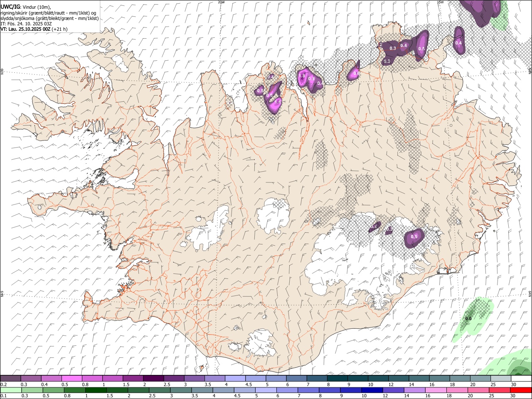
Task: Pick the dark purple snow swatch labeled 2
Action: point(153,379)
